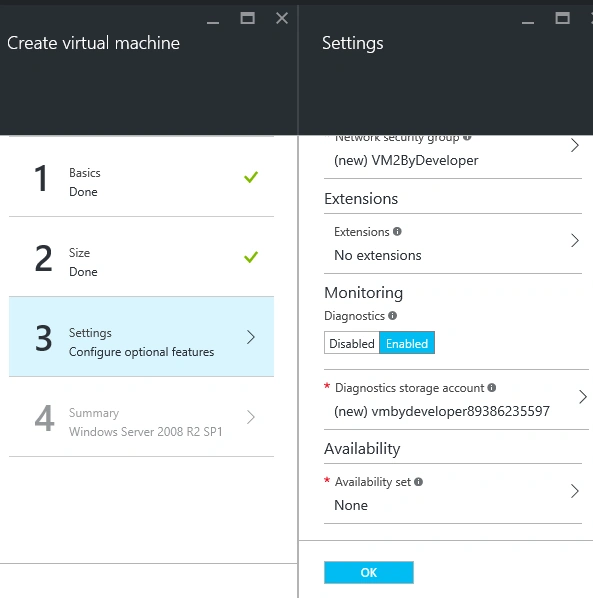The width and height of the screenshot is (593, 598).
Task: Confirm settings with the OK button
Action: pyautogui.click(x=369, y=572)
